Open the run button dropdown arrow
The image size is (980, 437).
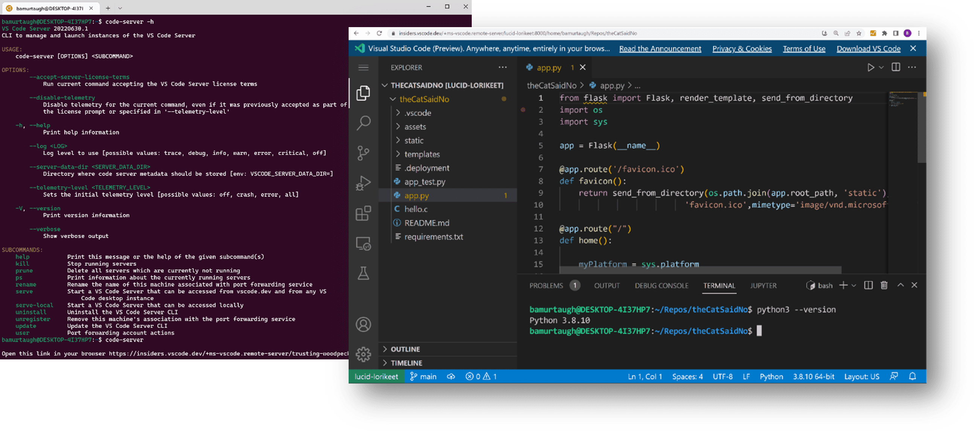point(881,67)
